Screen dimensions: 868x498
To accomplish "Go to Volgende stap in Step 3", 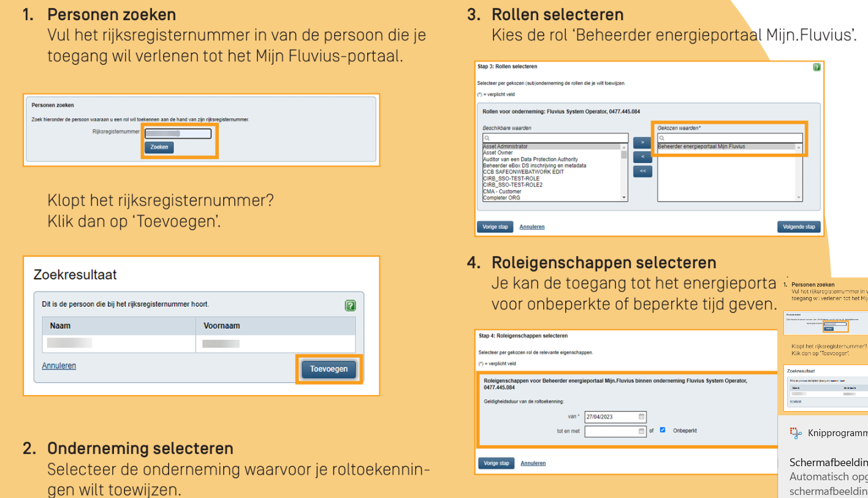I will [x=799, y=227].
